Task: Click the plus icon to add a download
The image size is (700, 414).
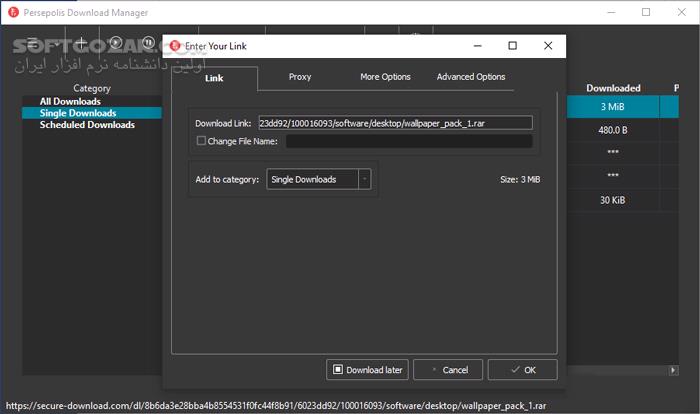Action: pyautogui.click(x=81, y=44)
